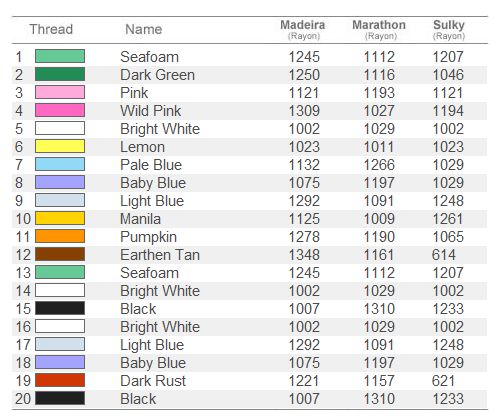Screen dimensions: 500x420
Task: Click the Thread column header
Action: pyautogui.click(x=51, y=29)
